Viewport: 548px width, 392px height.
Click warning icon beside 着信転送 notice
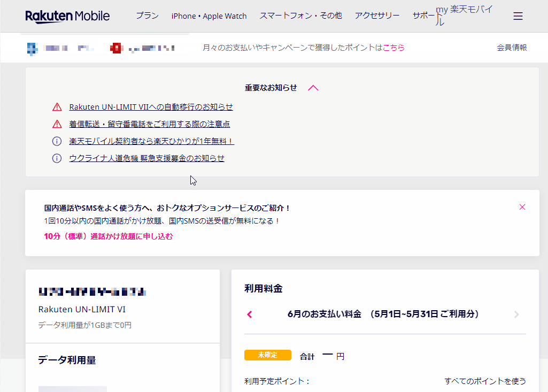point(57,124)
